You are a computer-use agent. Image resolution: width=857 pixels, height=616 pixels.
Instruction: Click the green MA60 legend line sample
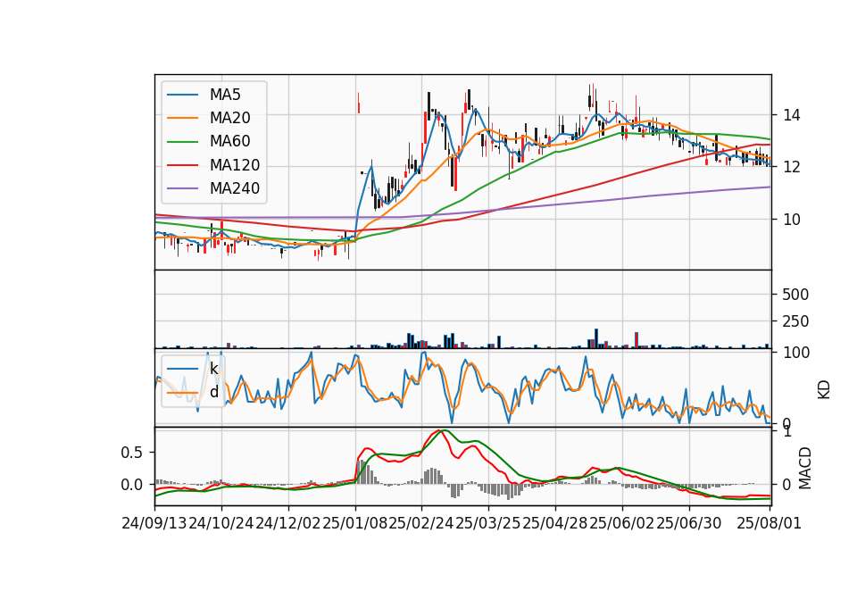[182, 142]
